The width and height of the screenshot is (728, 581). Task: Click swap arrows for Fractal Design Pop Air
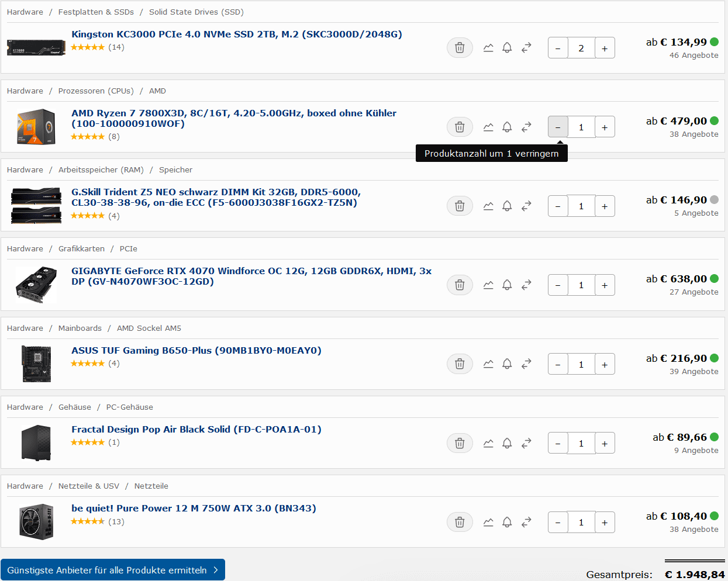(526, 443)
